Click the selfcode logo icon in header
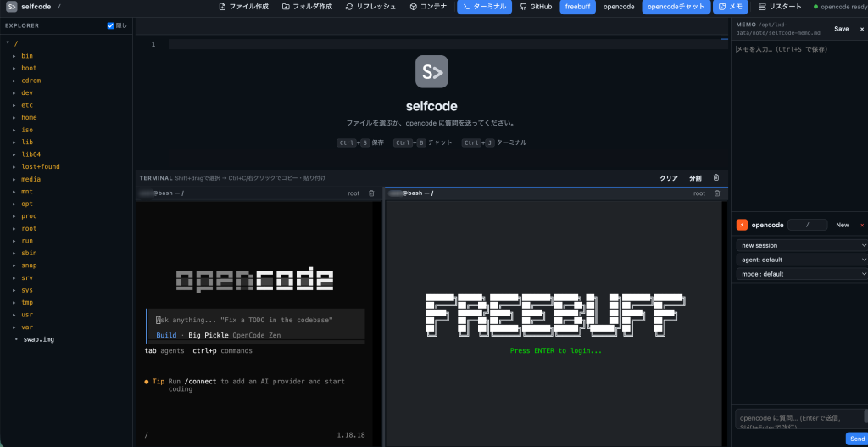 coord(12,7)
